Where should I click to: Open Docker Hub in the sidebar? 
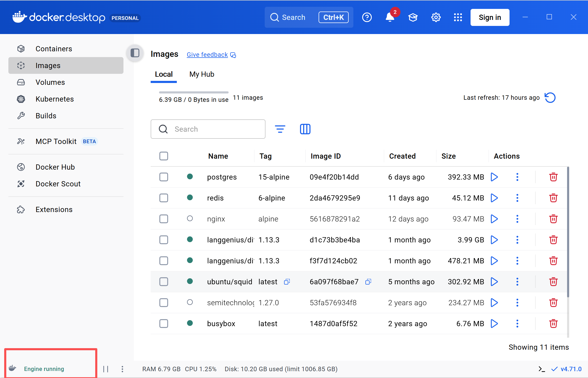(66, 167)
